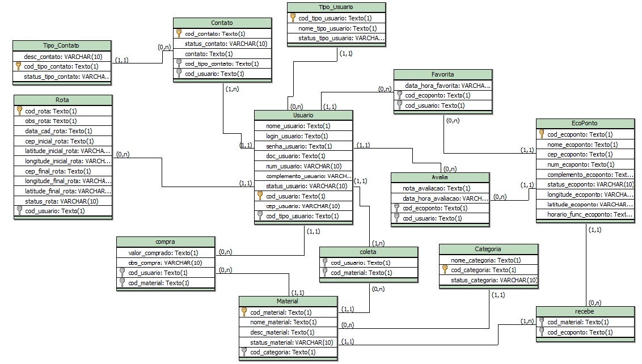Click the valor_comprado: Texto(1) attribute
The width and height of the screenshot is (642, 364).
(166, 253)
